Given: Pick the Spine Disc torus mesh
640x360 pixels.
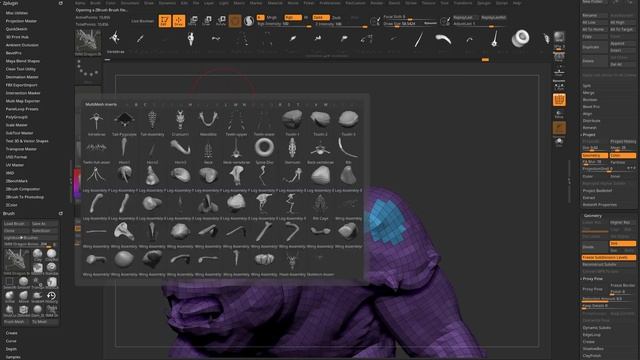Looking at the screenshot, I should point(264,151).
